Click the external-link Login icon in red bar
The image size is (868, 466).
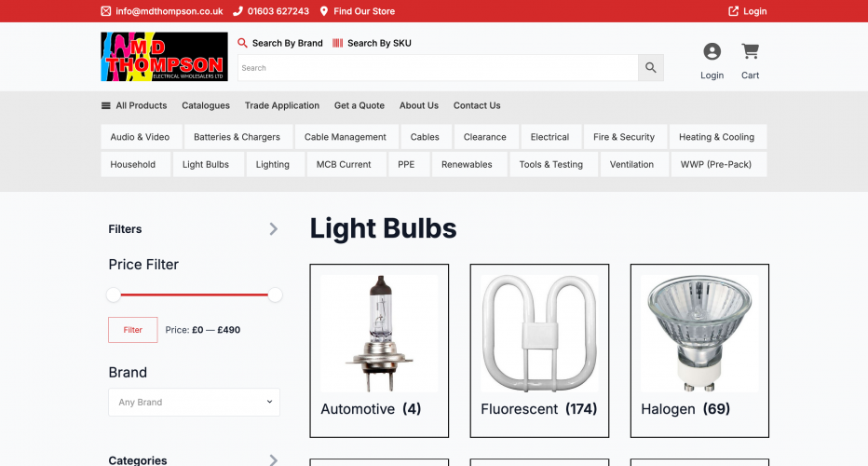[x=733, y=11]
